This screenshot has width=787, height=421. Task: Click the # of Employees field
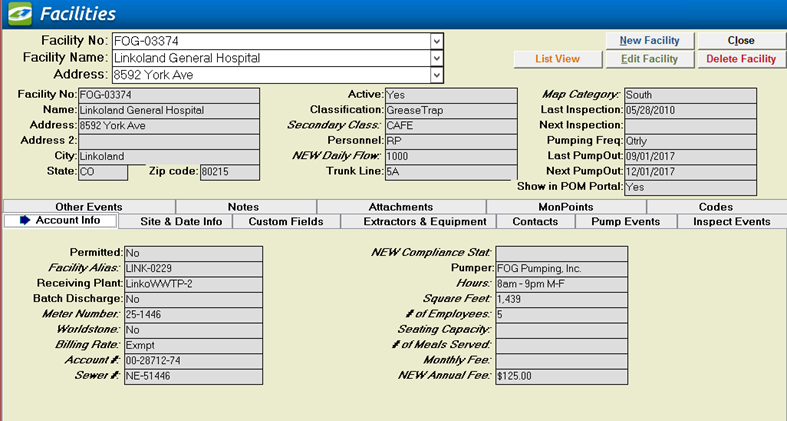click(x=561, y=315)
